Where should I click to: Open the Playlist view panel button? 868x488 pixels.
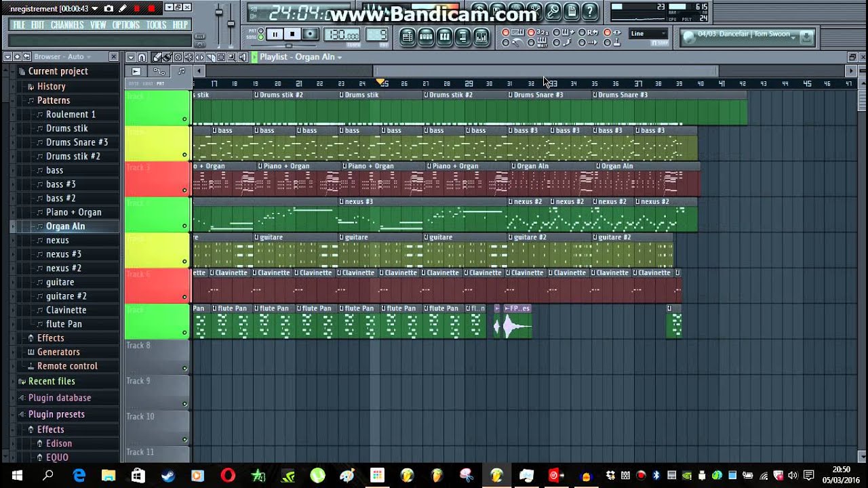[408, 37]
